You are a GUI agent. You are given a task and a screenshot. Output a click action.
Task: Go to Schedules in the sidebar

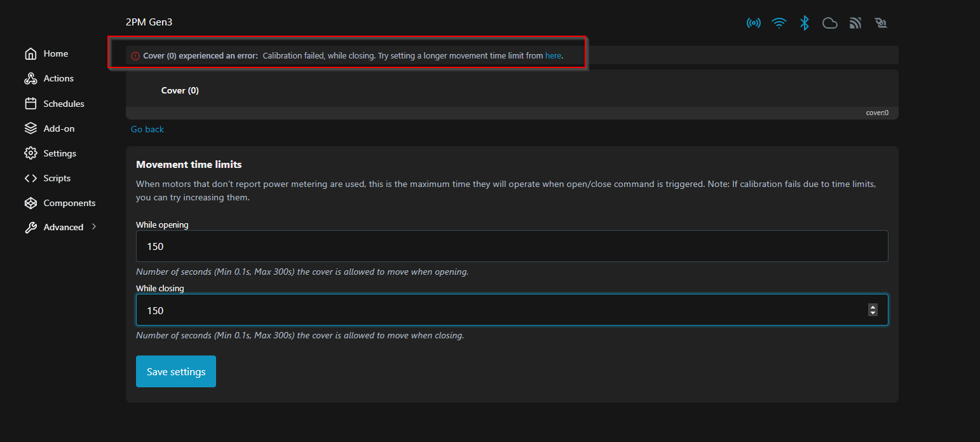coord(64,104)
